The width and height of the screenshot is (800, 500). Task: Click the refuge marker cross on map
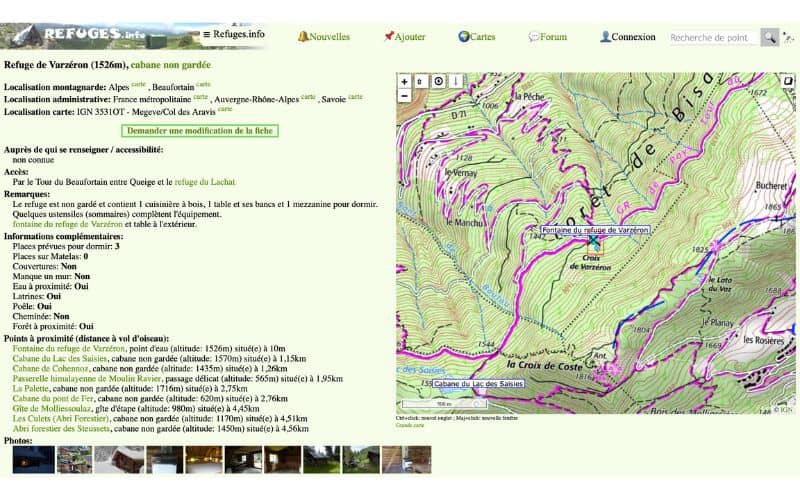coord(594,241)
